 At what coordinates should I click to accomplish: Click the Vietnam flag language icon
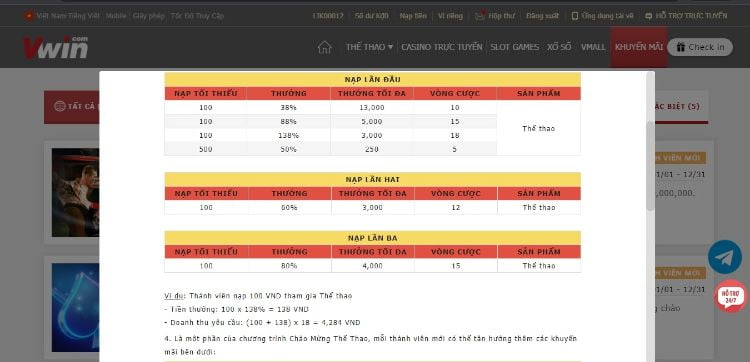[29, 16]
